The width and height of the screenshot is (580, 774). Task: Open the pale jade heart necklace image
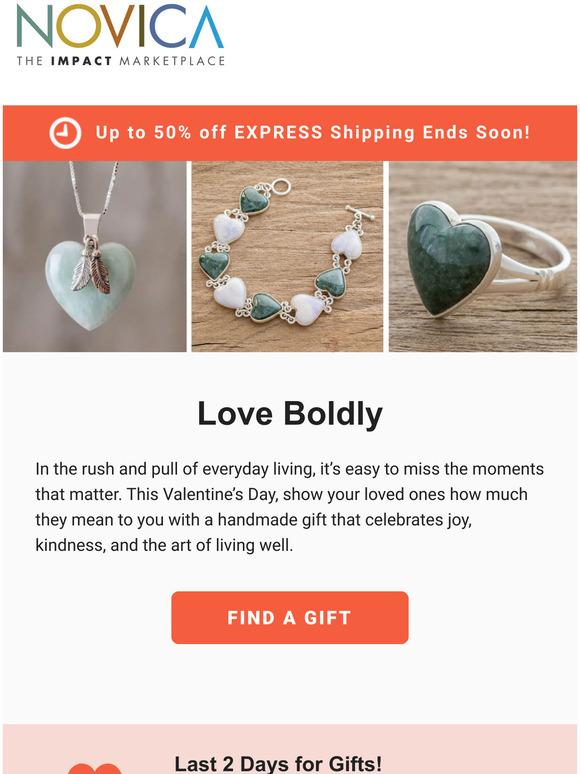pos(95,256)
